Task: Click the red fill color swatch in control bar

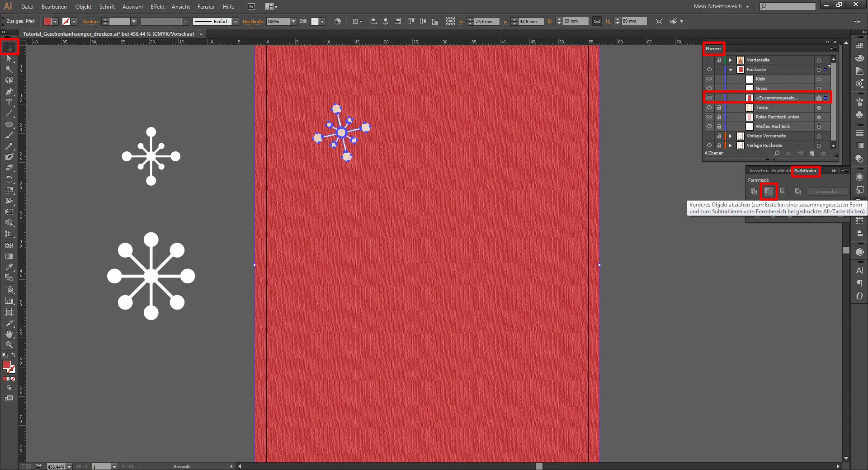Action: 47,21
